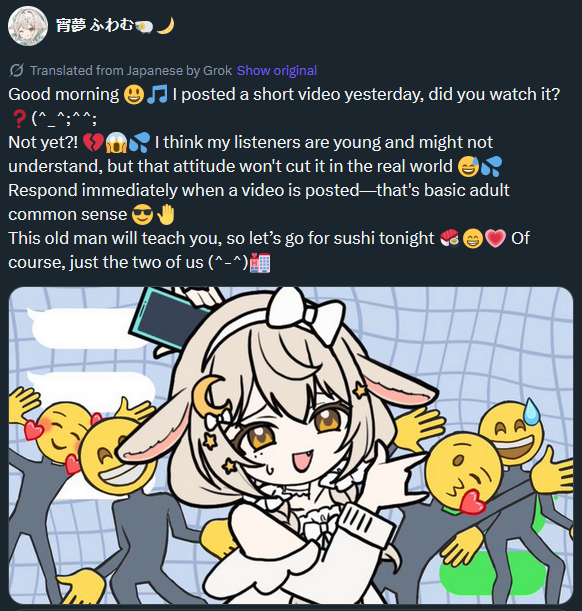Click the display name 宵夢 ふわむ
The image size is (582, 611).
94,25
